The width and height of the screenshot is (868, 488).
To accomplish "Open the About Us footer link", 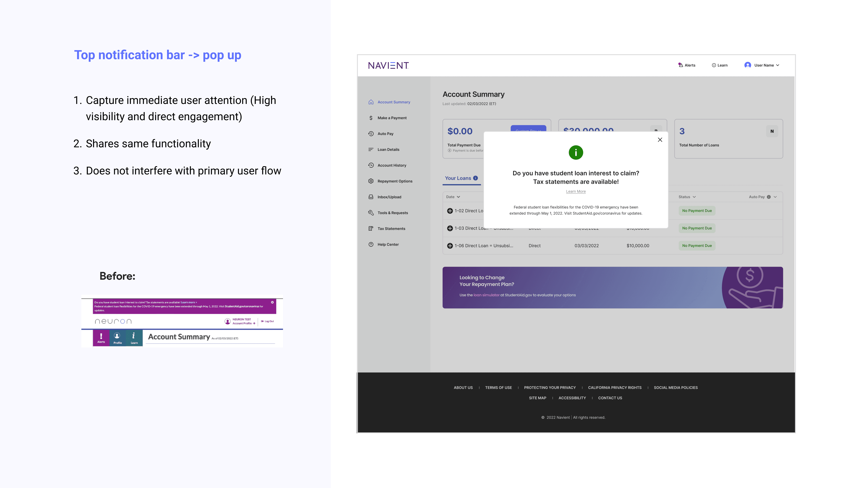I will tap(463, 388).
